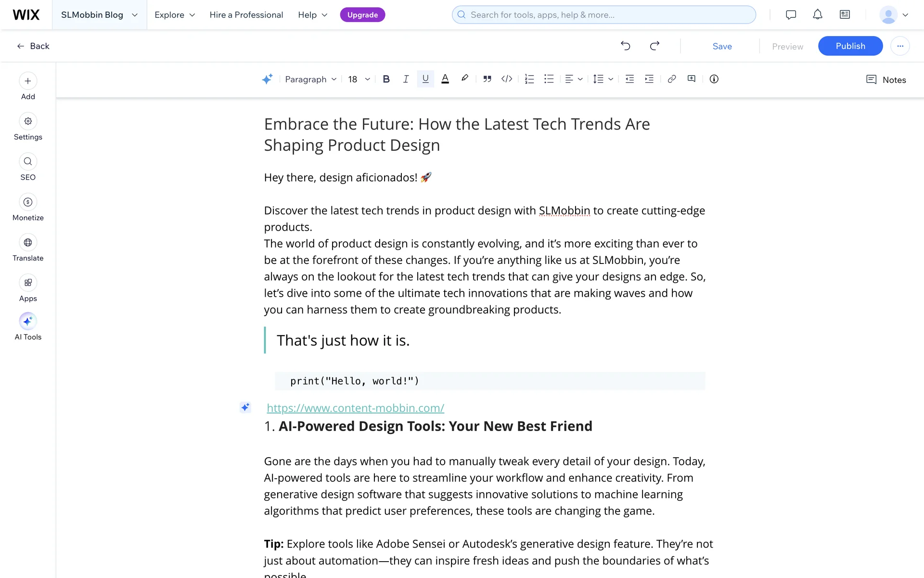
Task: Click the blue Publish button
Action: click(x=850, y=46)
